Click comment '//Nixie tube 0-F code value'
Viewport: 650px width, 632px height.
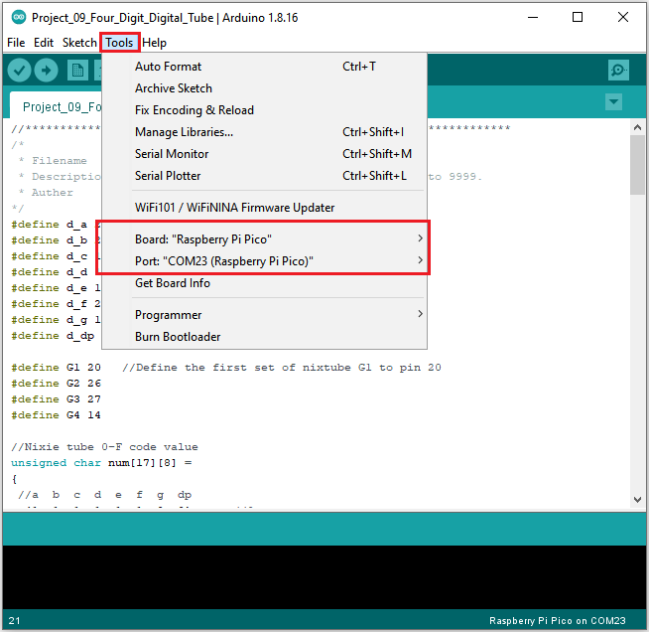point(104,447)
